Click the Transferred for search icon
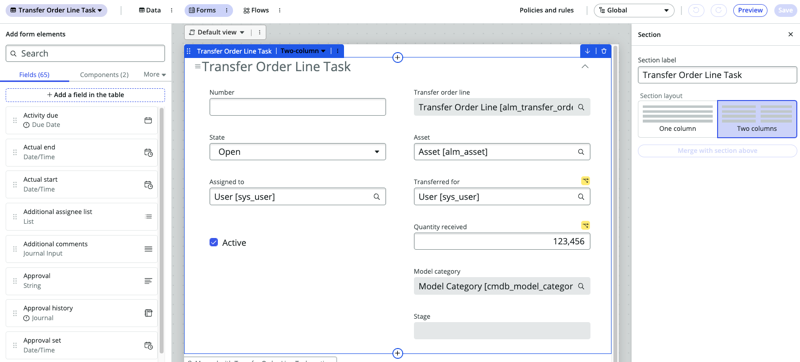 (x=581, y=197)
